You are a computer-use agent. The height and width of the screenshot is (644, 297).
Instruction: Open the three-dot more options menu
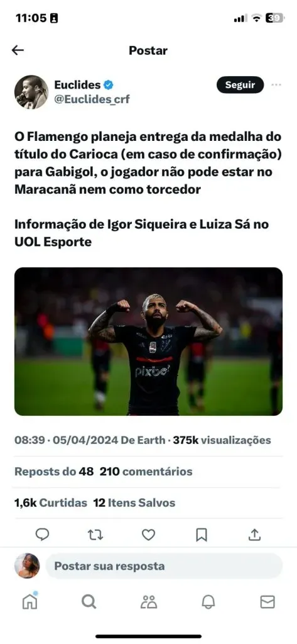[x=276, y=85]
